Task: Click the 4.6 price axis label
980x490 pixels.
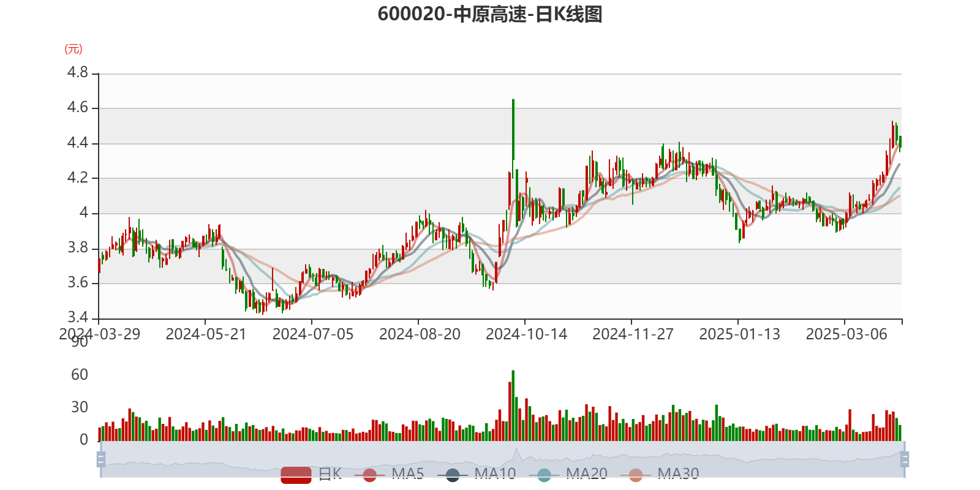Action: pyautogui.click(x=78, y=108)
